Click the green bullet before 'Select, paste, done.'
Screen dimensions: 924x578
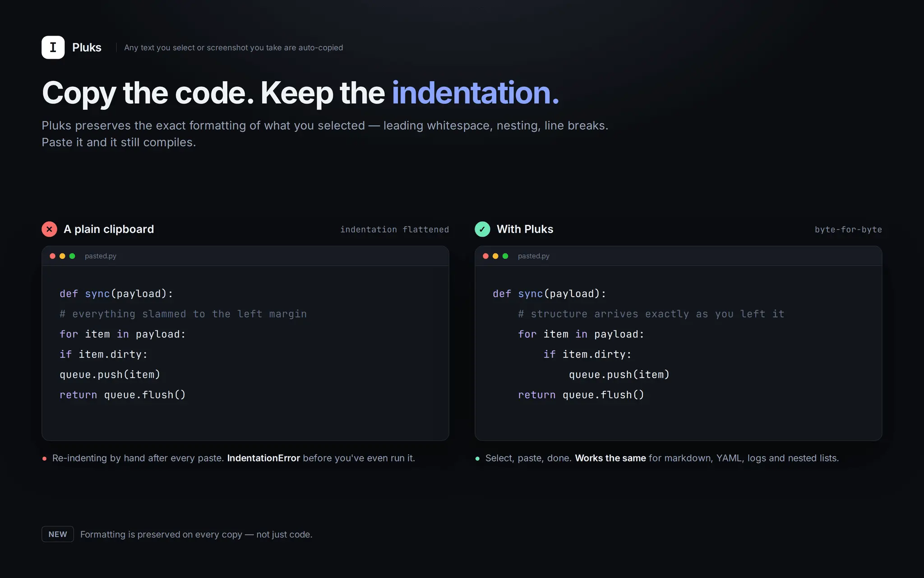pos(477,459)
